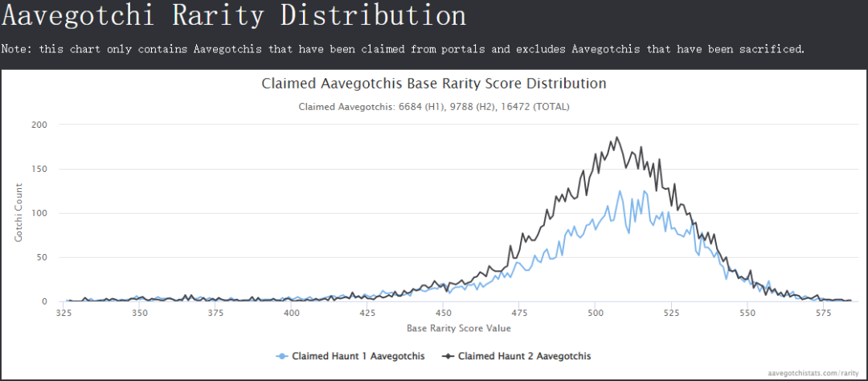Image resolution: width=868 pixels, height=381 pixels.
Task: Toggle the Claimed Haunt 2 Aavegotchis series
Action: 517,356
